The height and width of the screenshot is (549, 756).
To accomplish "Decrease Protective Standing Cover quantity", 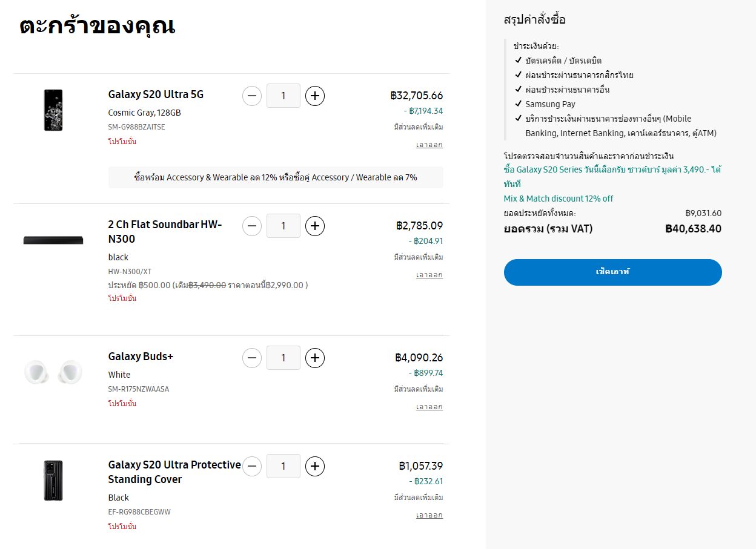I will [x=252, y=466].
